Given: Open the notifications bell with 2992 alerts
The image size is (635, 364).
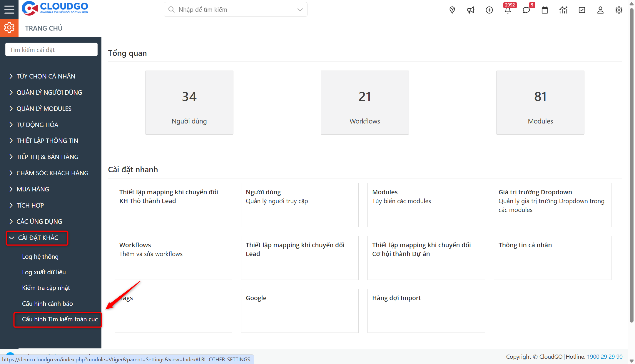Looking at the screenshot, I should tap(508, 10).
